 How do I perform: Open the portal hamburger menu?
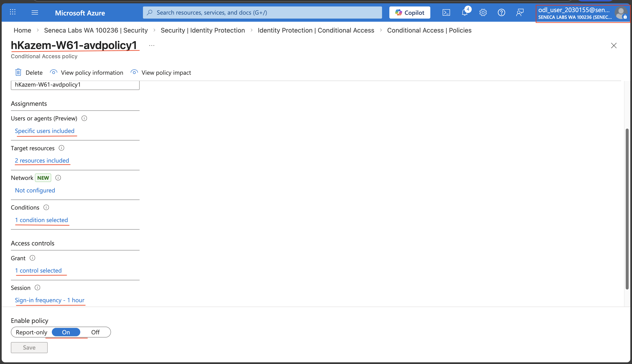pyautogui.click(x=35, y=12)
